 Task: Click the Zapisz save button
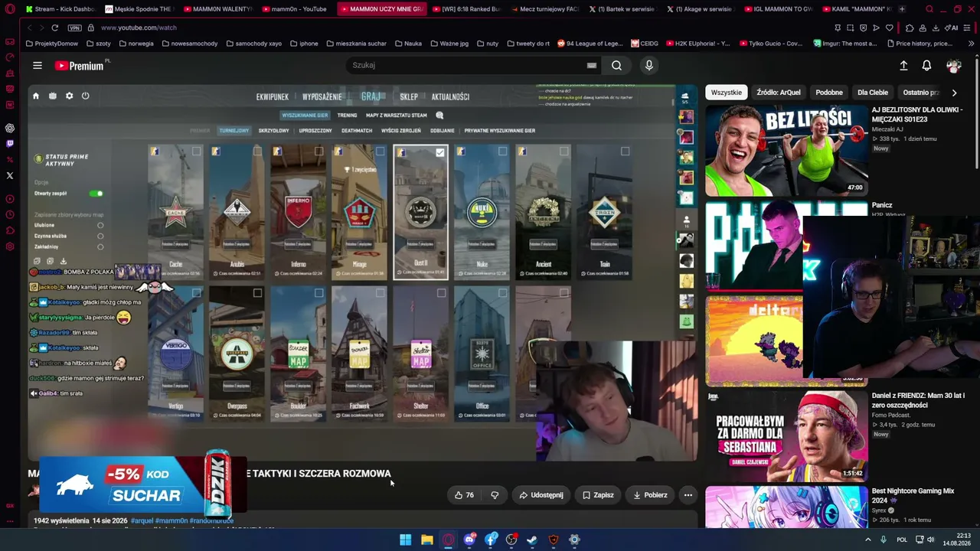(x=598, y=495)
